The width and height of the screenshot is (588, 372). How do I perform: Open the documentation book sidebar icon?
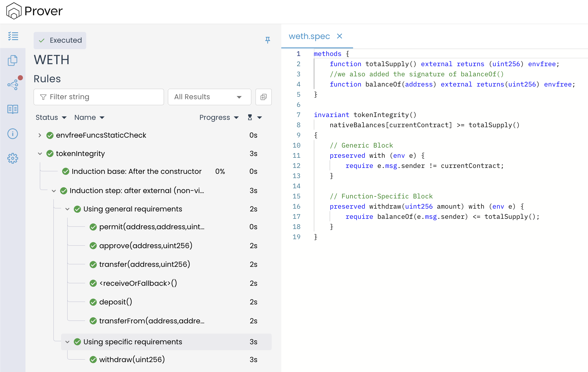click(13, 109)
